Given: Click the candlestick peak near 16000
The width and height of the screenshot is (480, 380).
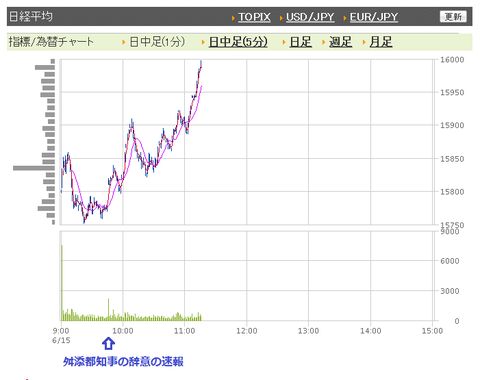Looking at the screenshot, I should coord(201,64).
